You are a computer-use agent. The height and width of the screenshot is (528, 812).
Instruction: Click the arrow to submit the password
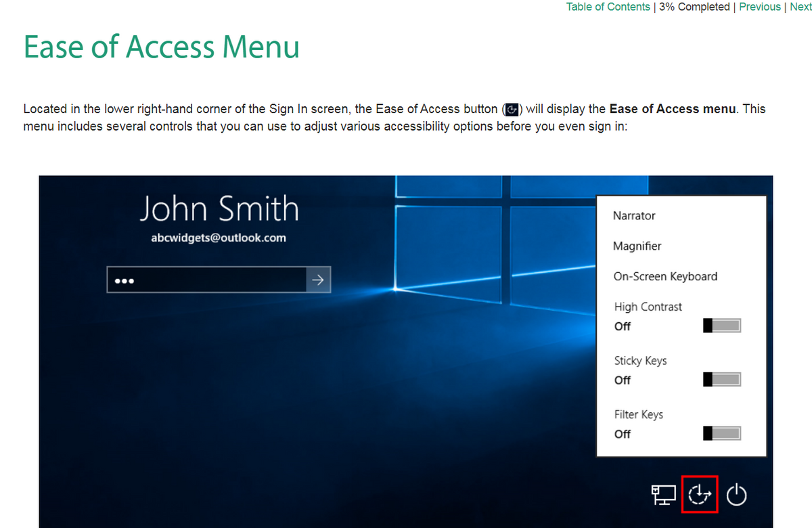[318, 279]
